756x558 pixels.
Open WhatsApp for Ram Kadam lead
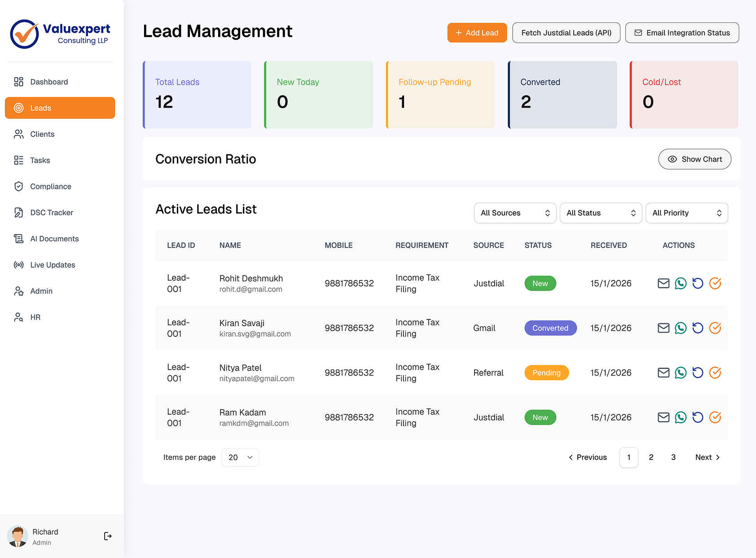[681, 417]
